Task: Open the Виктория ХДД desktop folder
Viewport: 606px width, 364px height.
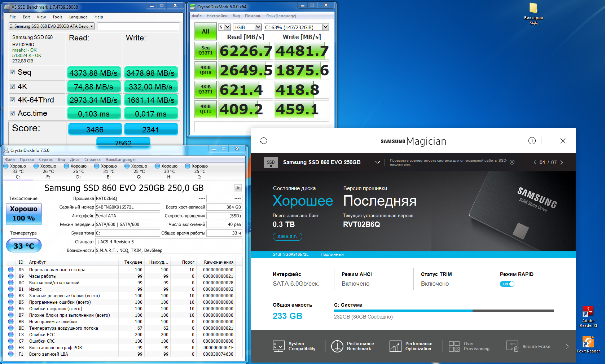Action: (x=533, y=14)
